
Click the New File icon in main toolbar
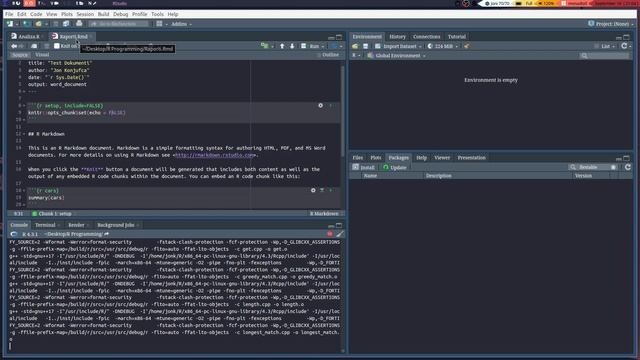[10, 24]
